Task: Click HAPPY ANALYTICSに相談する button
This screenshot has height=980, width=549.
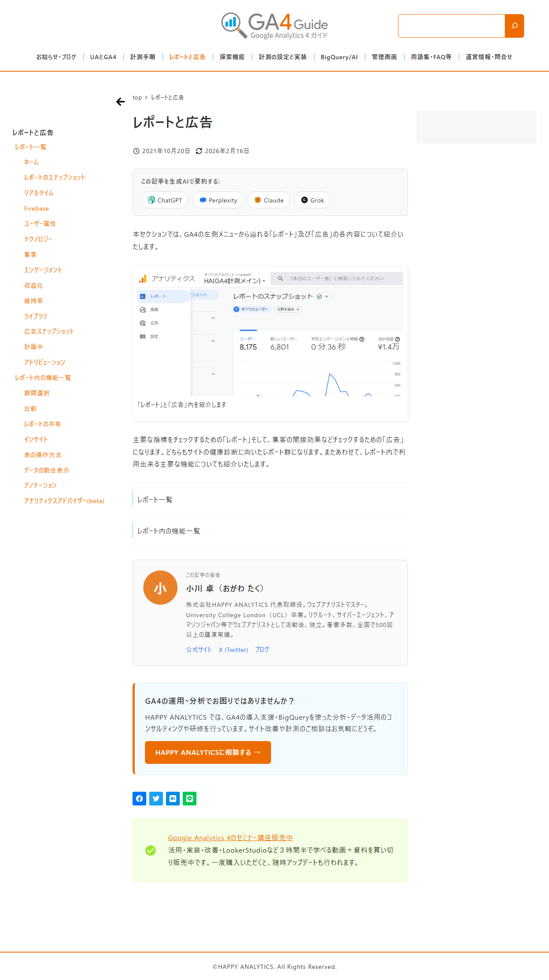Action: tap(208, 752)
